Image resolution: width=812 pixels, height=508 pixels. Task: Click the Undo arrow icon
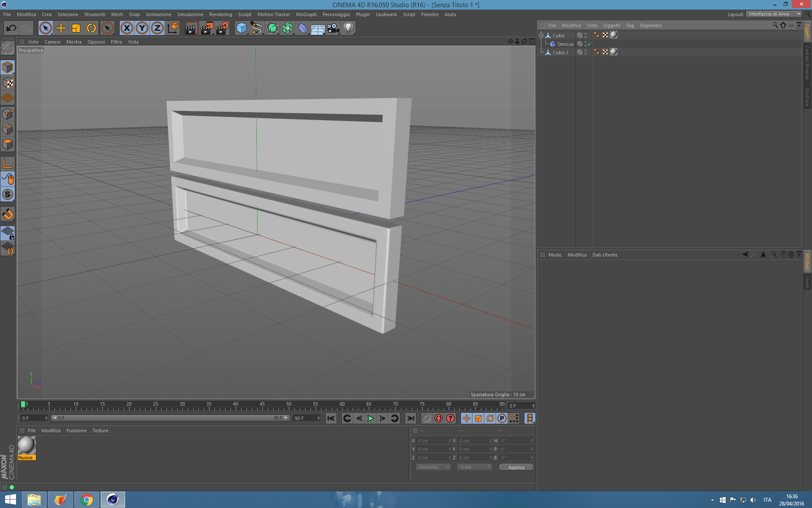(11, 28)
